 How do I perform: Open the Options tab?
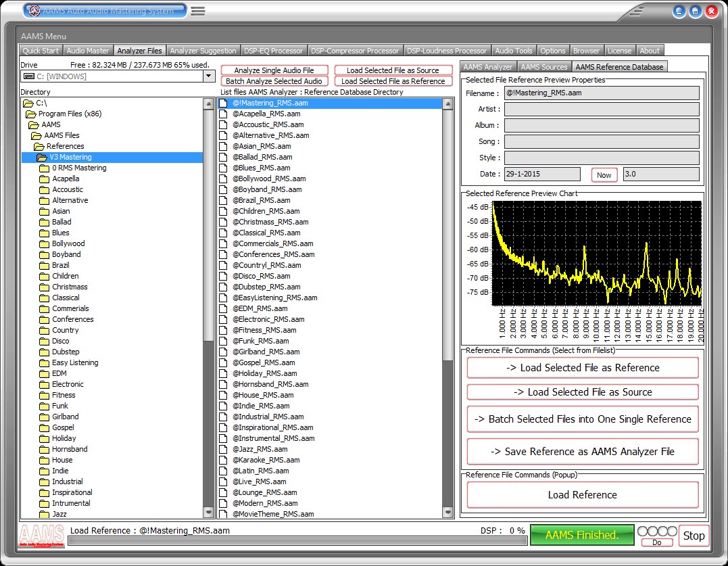(x=552, y=51)
